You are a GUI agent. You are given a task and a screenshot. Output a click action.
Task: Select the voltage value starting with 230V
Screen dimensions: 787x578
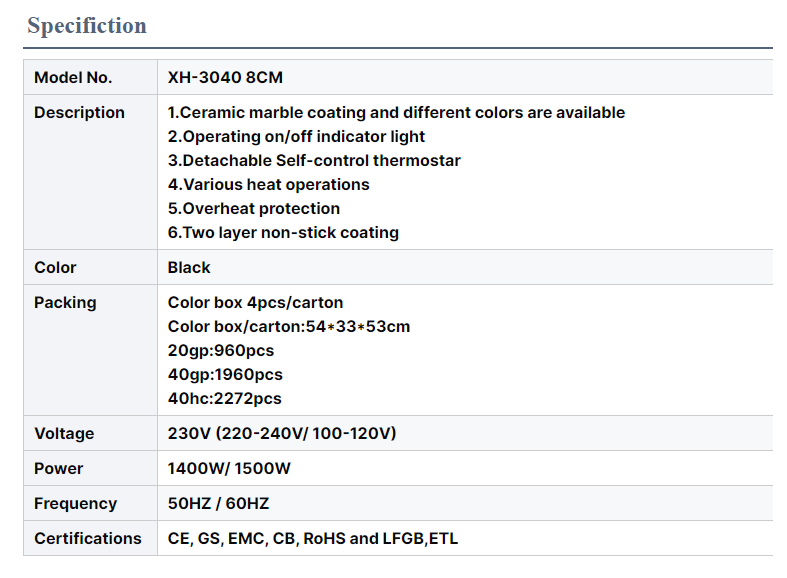tap(282, 434)
